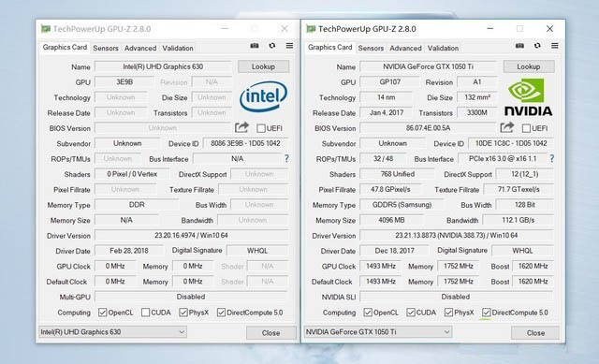The image size is (599, 364).
Task: Toggle DirectCompute 5.0 checkbox in Intel window
Action: [221, 313]
